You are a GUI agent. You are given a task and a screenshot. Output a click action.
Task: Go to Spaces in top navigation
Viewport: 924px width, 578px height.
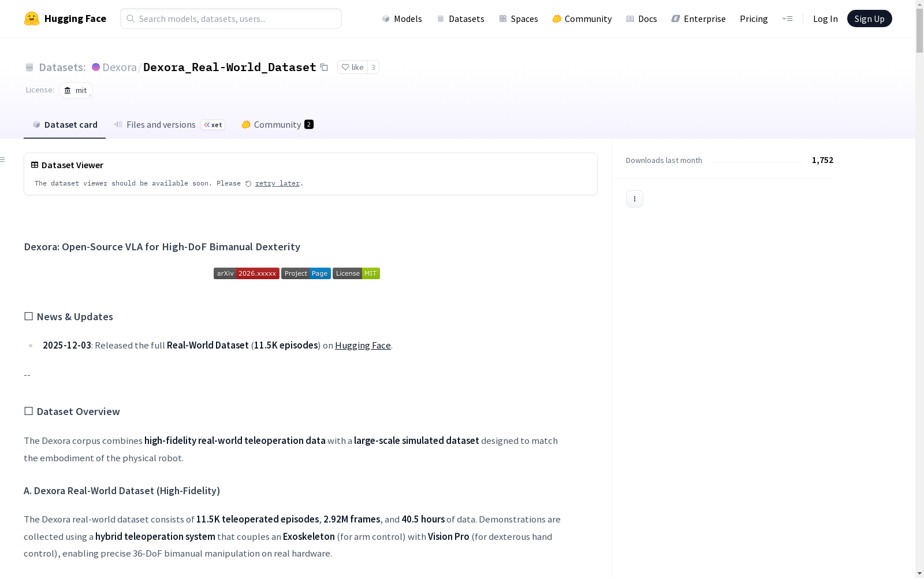pyautogui.click(x=519, y=18)
